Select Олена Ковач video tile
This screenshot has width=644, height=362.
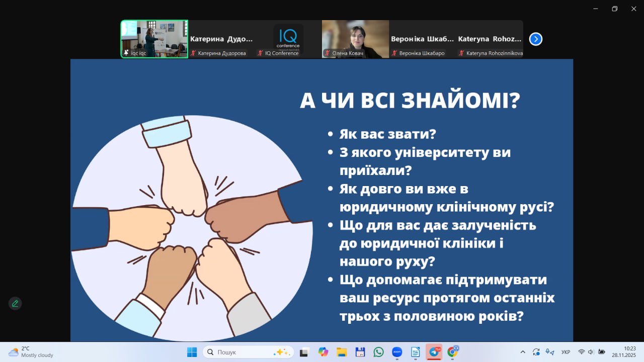coord(355,39)
